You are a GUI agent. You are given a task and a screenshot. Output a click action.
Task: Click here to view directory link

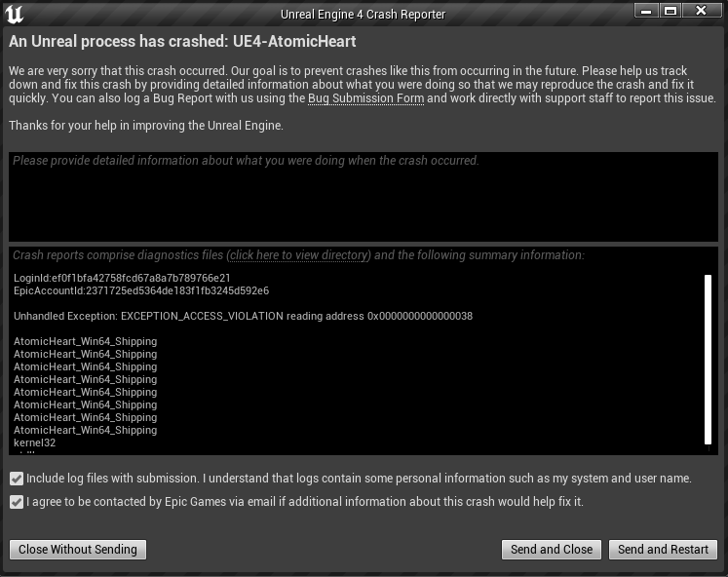(299, 254)
